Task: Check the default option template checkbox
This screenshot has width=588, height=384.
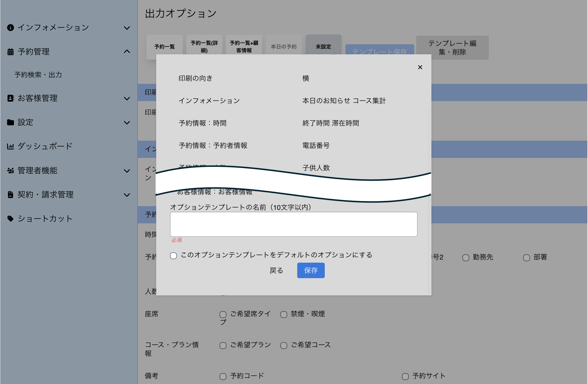Action: pyautogui.click(x=174, y=255)
